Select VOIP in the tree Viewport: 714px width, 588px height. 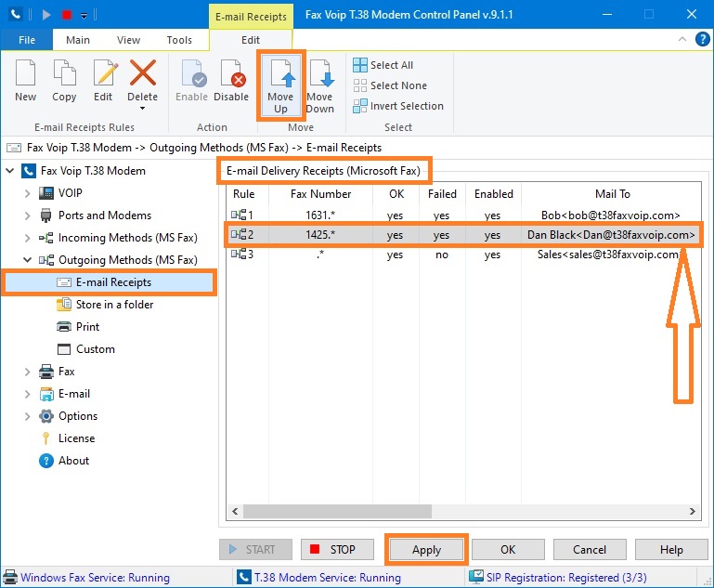click(71, 193)
